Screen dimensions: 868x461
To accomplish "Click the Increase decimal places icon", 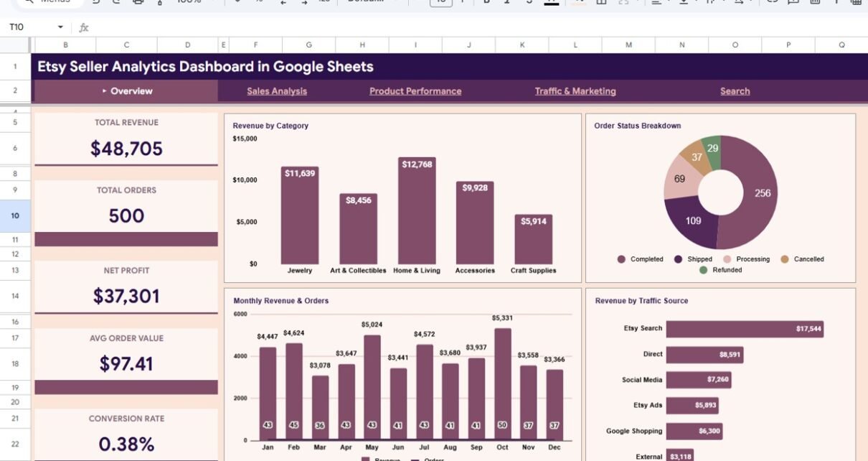I will 304,2.
